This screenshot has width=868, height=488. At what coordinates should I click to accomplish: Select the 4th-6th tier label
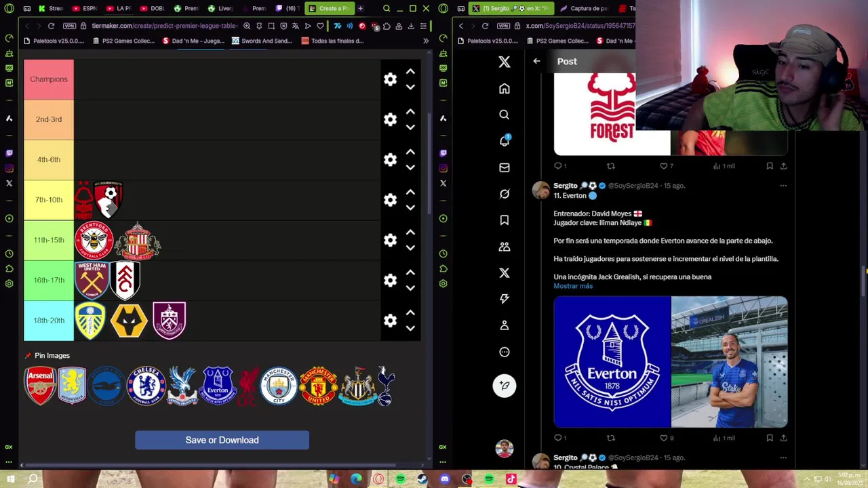pyautogui.click(x=49, y=159)
